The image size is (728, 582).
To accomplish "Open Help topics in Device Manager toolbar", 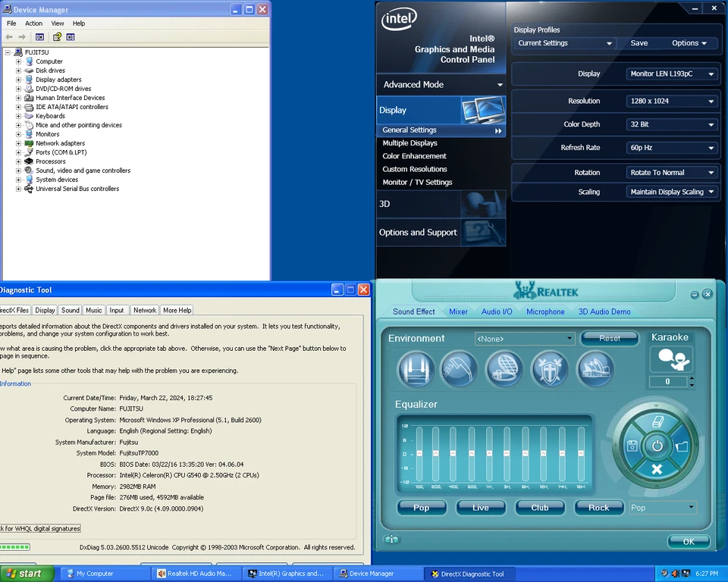I will click(56, 36).
